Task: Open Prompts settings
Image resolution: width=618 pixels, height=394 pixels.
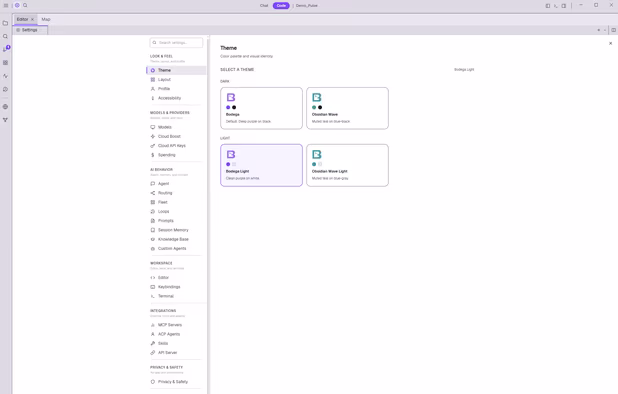Action: coord(176,221)
